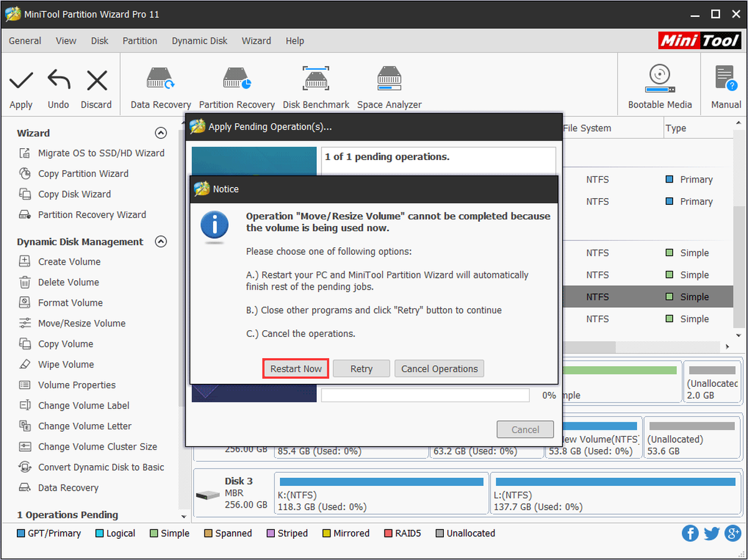Open the Partition menu
Viewport: 748px width, 560px height.
point(140,40)
